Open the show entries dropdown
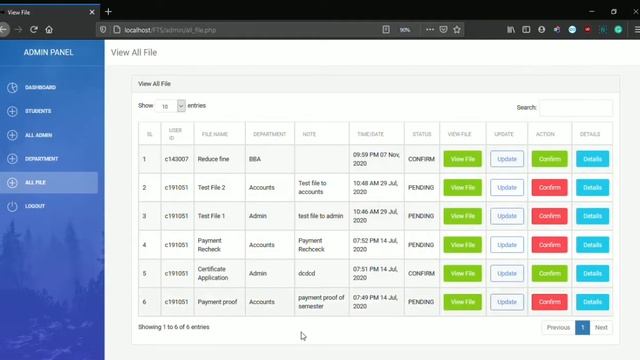 pos(171,106)
